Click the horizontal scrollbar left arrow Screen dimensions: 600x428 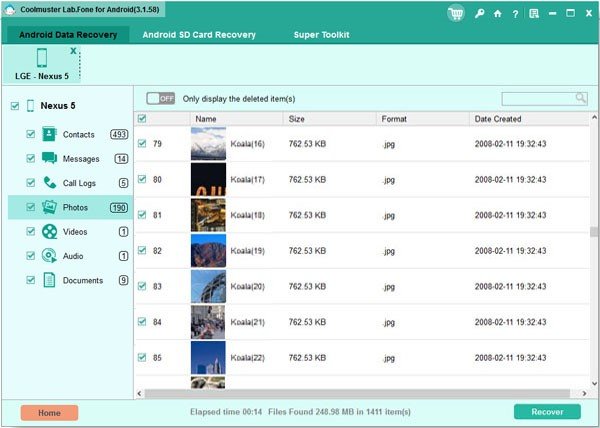[x=139, y=393]
